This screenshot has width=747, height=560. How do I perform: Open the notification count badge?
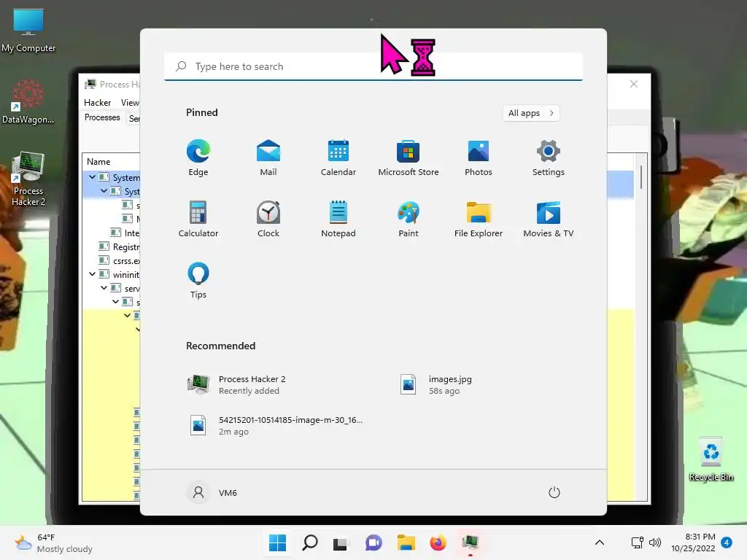(727, 542)
